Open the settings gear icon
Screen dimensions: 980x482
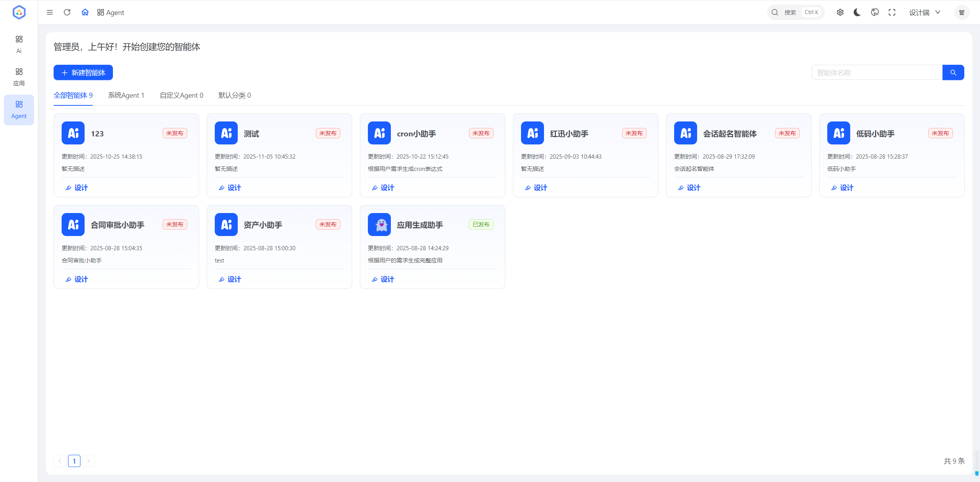click(840, 12)
